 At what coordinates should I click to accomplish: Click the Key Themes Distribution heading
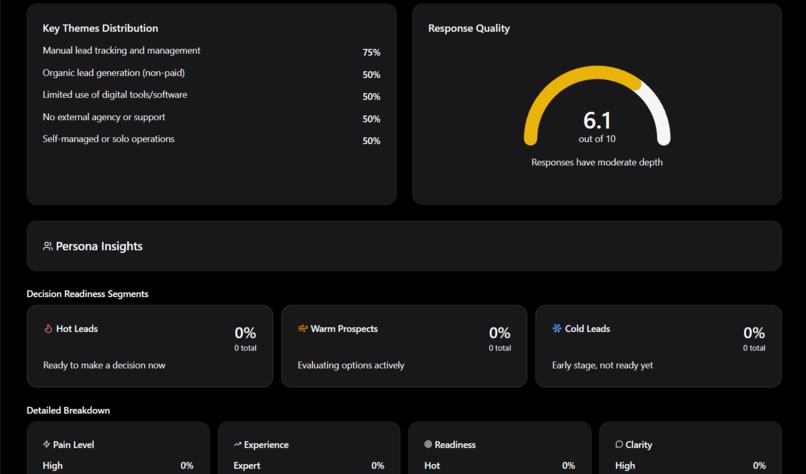point(100,28)
